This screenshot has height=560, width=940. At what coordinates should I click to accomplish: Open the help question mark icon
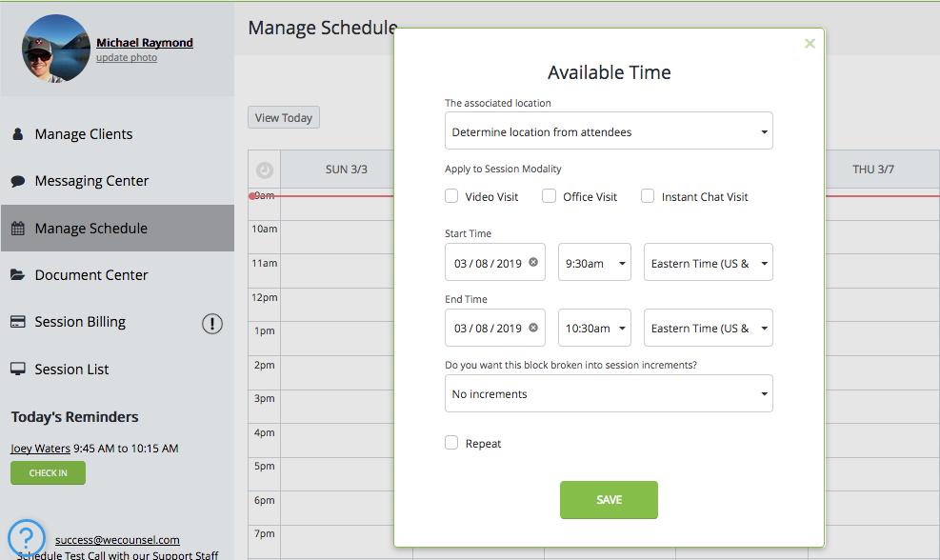tap(27, 537)
